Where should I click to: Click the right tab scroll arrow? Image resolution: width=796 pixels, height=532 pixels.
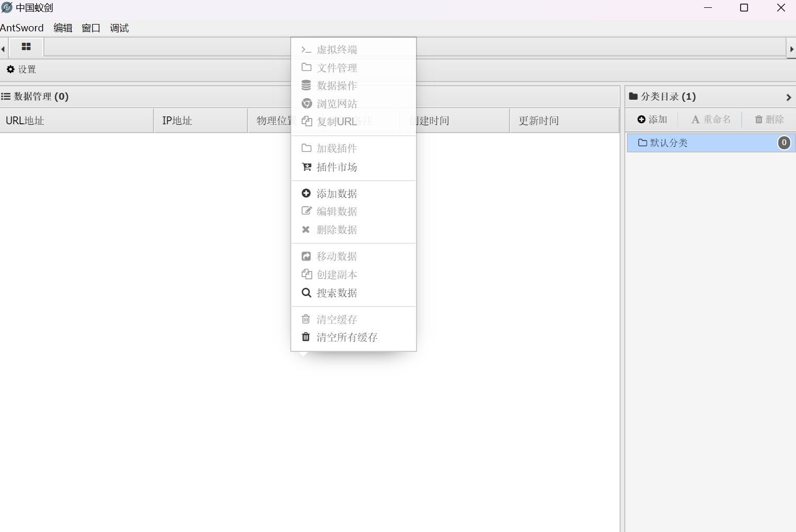tap(791, 49)
